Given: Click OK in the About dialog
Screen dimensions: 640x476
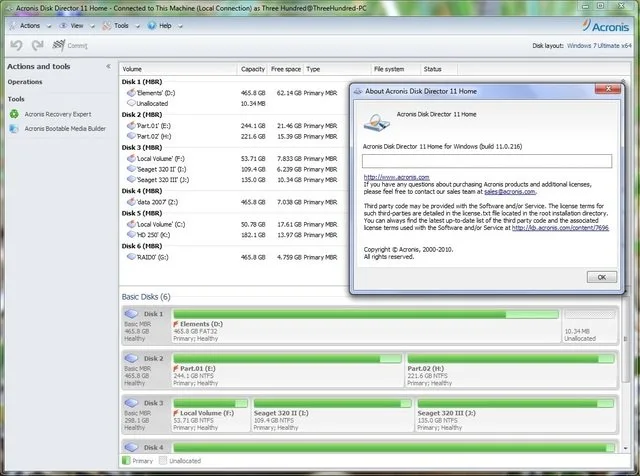Looking at the screenshot, I should click(x=602, y=277).
